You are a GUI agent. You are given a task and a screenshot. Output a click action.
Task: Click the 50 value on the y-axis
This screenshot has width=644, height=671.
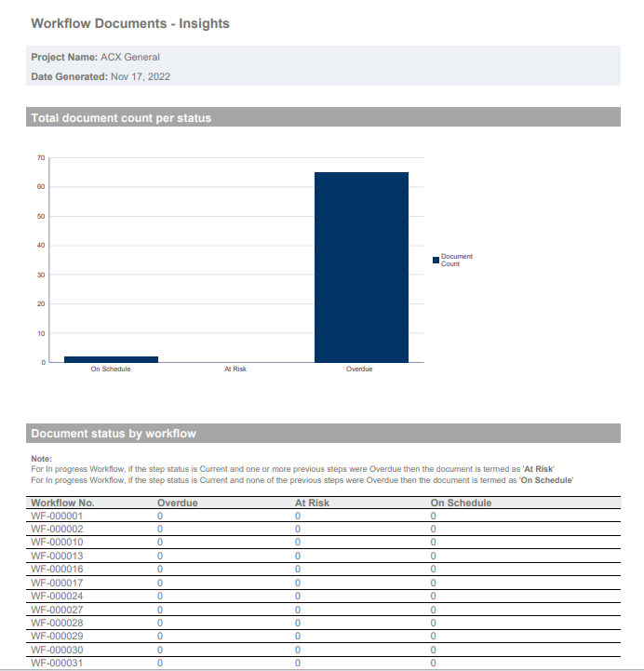[41, 217]
